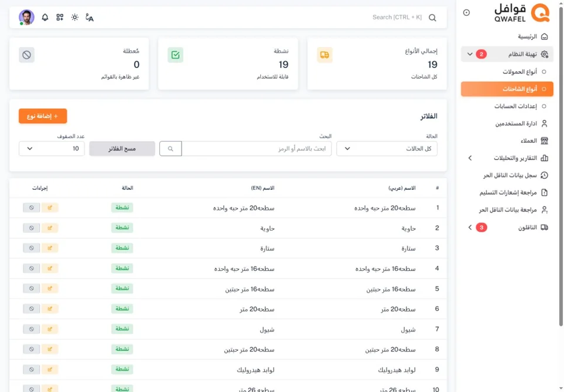
Task: Open سجل بيانات الناقل الحر
Action: click(507, 175)
